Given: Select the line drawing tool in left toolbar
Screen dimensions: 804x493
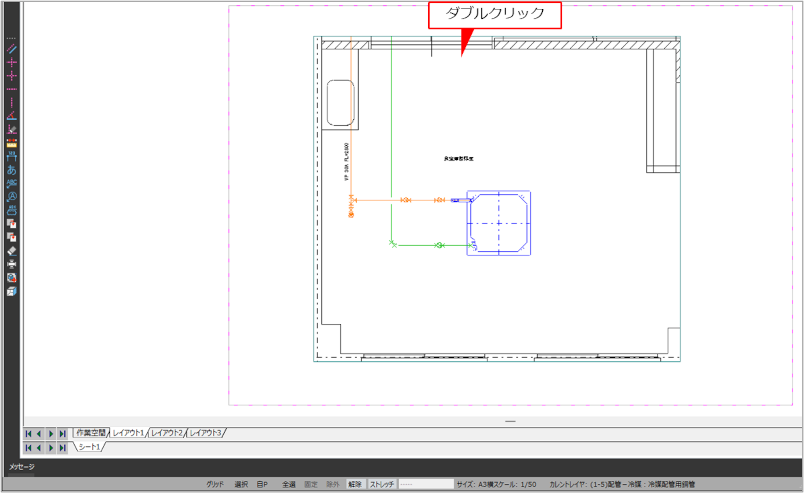Looking at the screenshot, I should [12, 48].
